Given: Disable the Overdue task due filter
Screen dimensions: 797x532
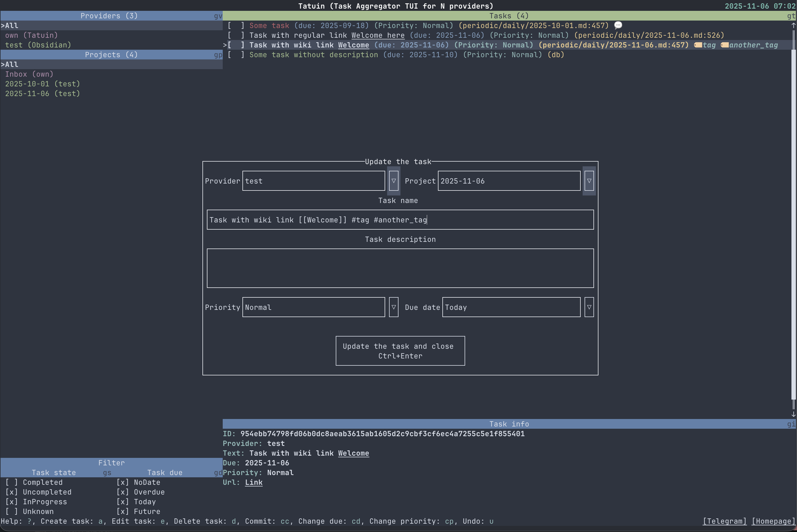Looking at the screenshot, I should click(x=122, y=492).
